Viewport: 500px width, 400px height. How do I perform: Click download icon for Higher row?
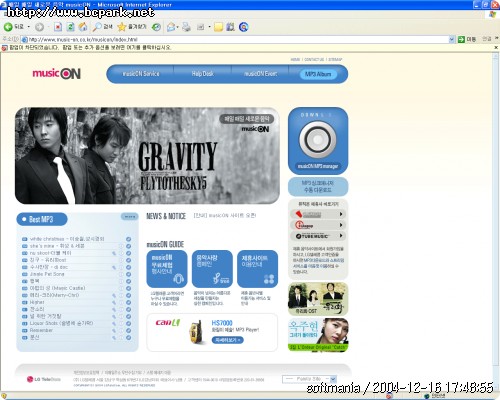coord(128,302)
